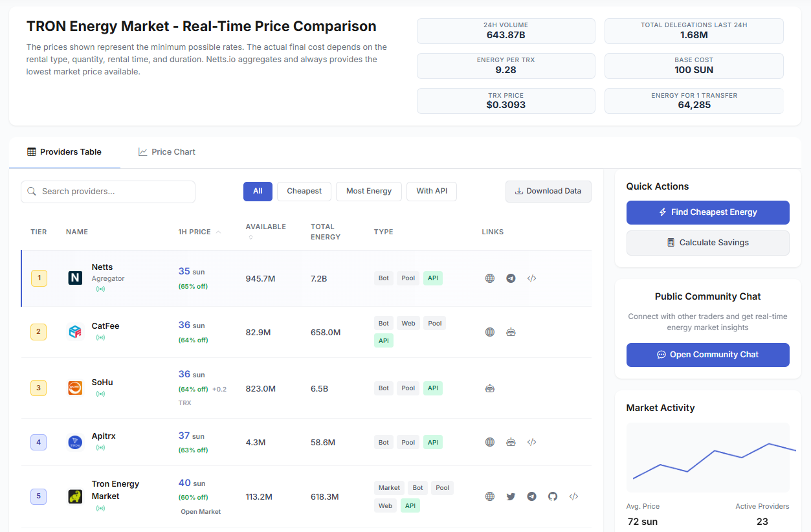Open SoHu bot icon link
This screenshot has width=811, height=532.
[490, 388]
